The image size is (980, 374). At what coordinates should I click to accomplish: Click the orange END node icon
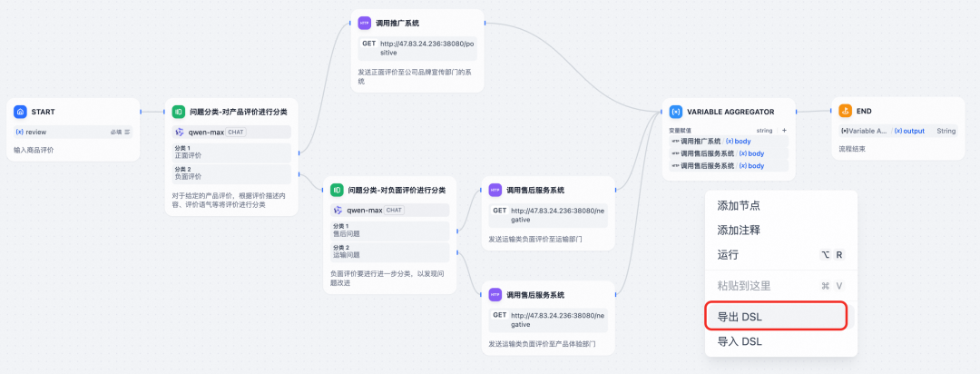click(845, 112)
